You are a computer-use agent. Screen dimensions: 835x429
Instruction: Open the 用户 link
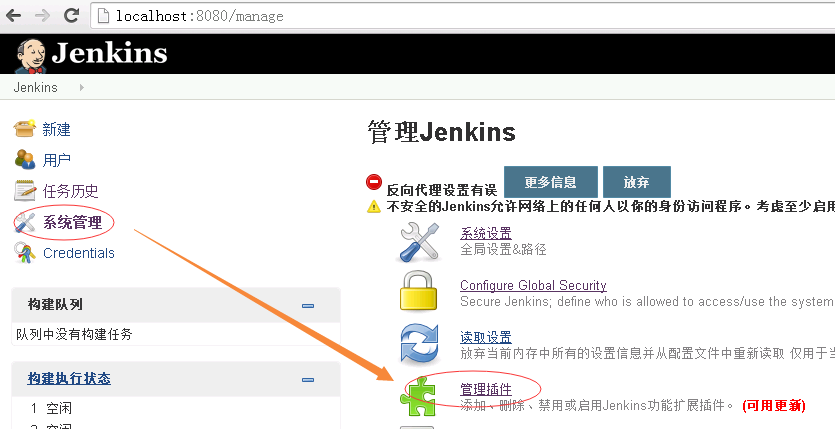click(56, 160)
